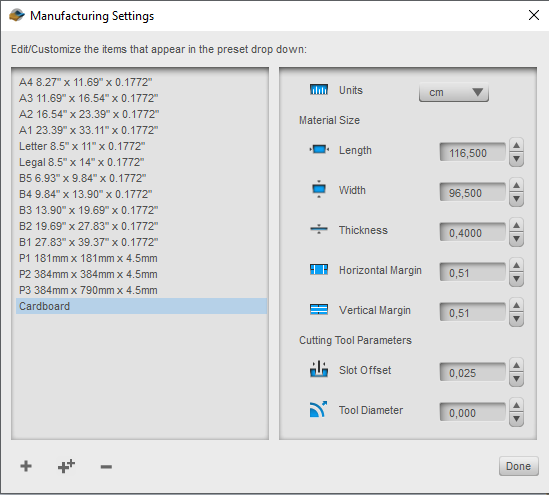
Task: Click the duplicate preset double-plus icon
Action: 66,466
